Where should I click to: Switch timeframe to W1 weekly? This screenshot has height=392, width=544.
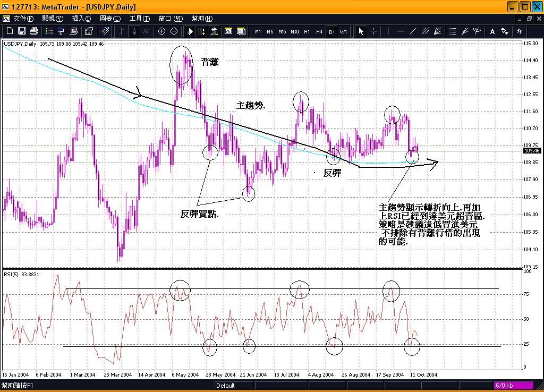point(344,31)
